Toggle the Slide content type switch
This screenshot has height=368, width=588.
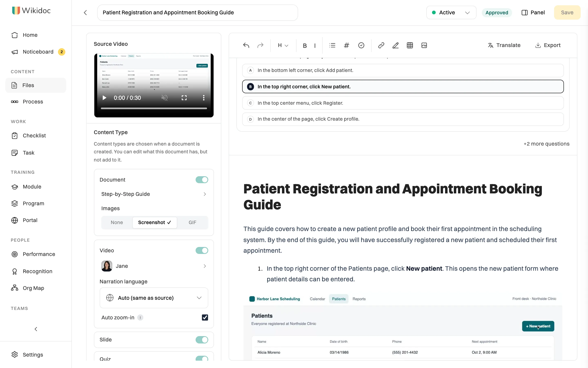pos(202,340)
